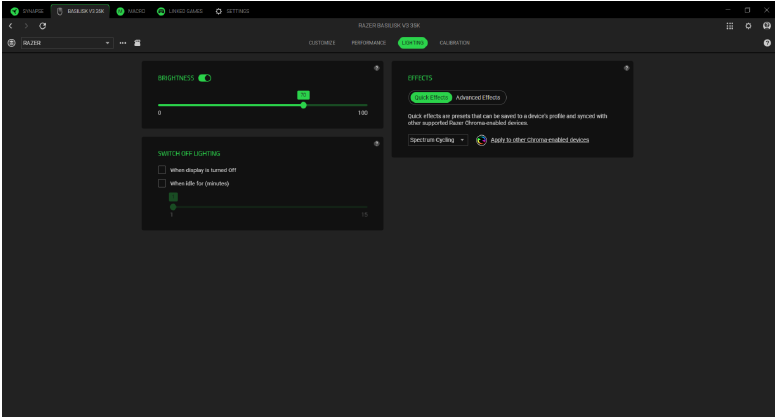Click the Brightness panel info icon
775x417 pixels.
[x=377, y=68]
